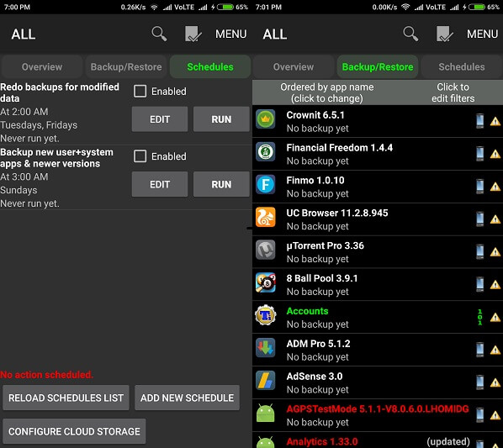Image resolution: width=503 pixels, height=448 pixels.
Task: Open MENU on the Schedules screen
Action: pos(231,34)
